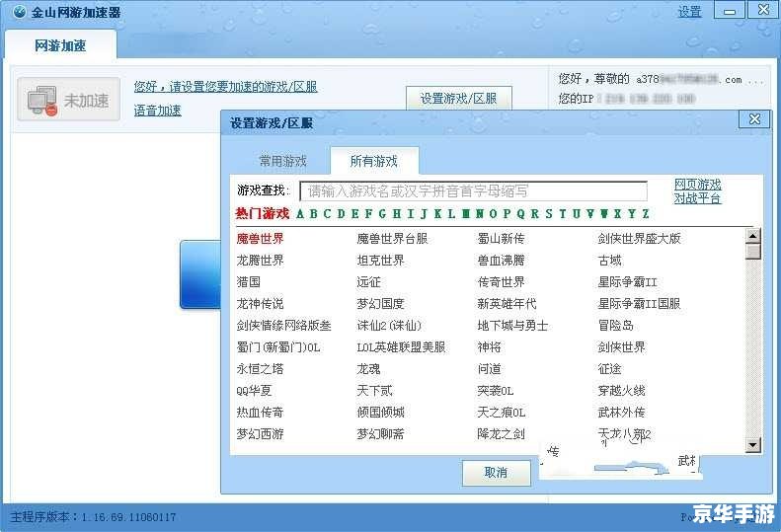Select 坦克世界 game
The width and height of the screenshot is (781, 532).
coord(380,260)
